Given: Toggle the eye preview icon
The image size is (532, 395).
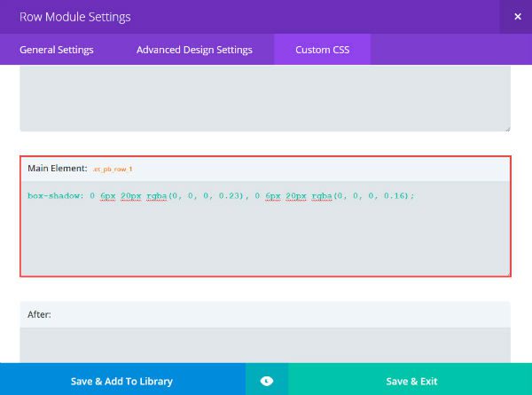Looking at the screenshot, I should (267, 381).
